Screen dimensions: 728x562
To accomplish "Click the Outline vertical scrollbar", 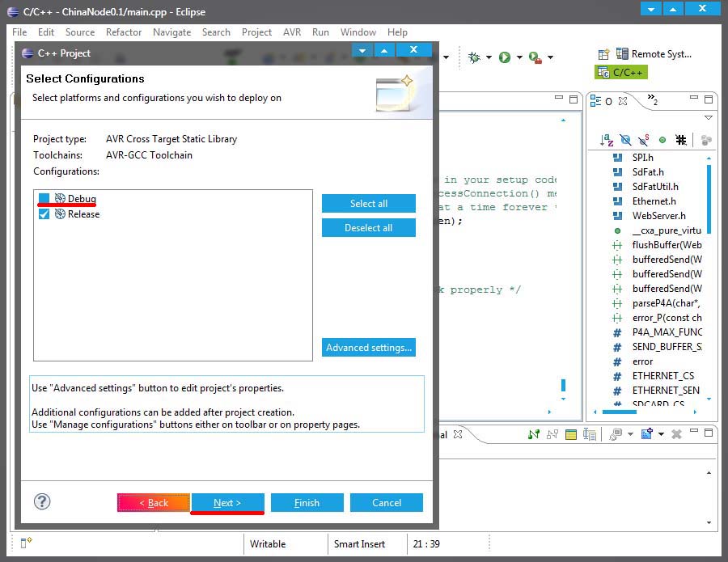I will 709,200.
